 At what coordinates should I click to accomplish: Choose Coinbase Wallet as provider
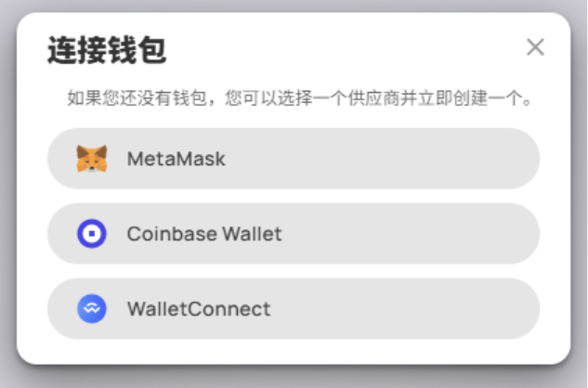pyautogui.click(x=294, y=234)
